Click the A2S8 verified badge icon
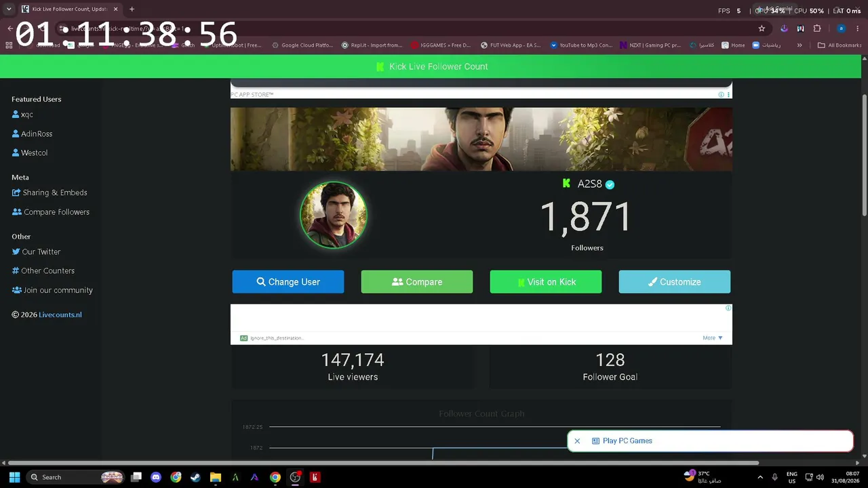Image resolution: width=868 pixels, height=488 pixels. coord(610,184)
